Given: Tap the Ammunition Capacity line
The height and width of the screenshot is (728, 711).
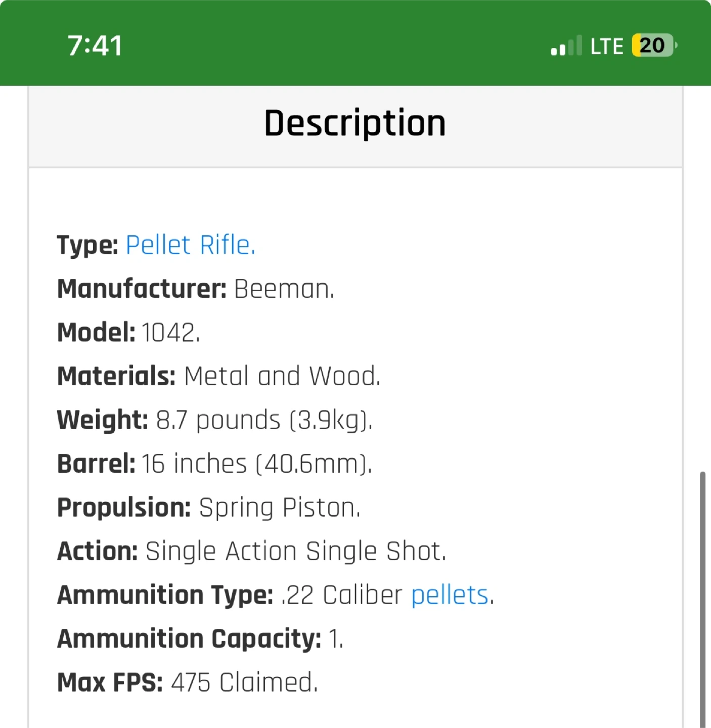Looking at the screenshot, I should coord(200,639).
